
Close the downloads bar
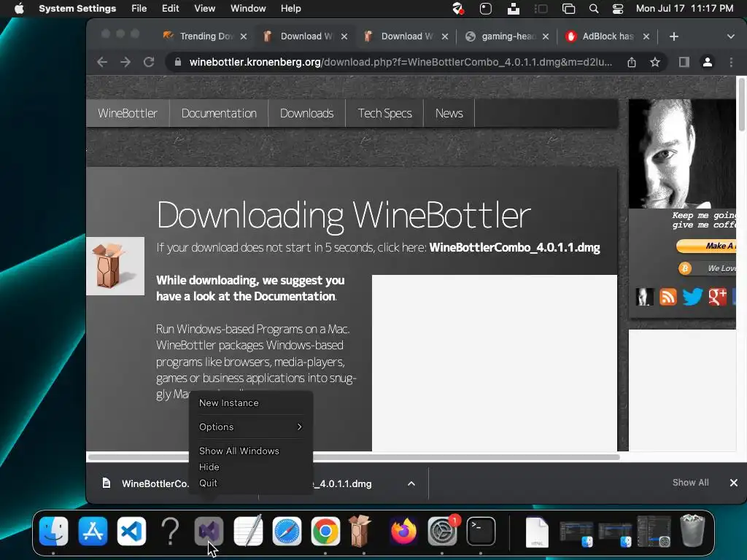point(734,483)
